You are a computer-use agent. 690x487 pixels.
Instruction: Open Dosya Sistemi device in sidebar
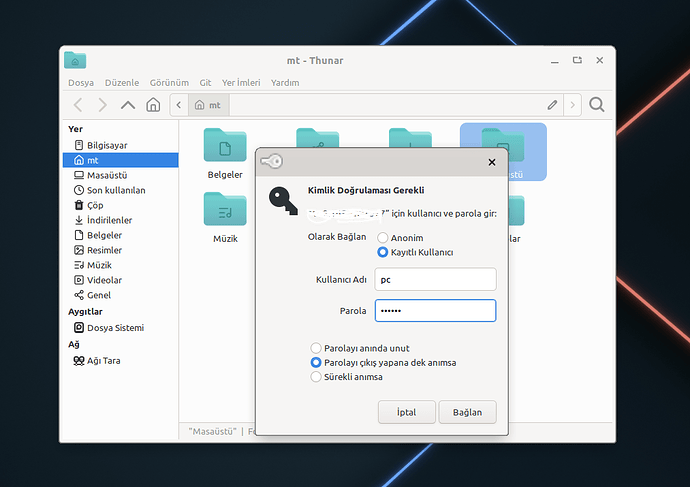pos(115,328)
